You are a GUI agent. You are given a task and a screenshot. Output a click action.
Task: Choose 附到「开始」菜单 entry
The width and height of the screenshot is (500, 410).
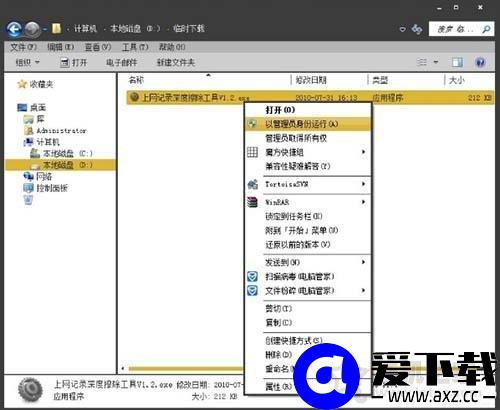point(308,230)
